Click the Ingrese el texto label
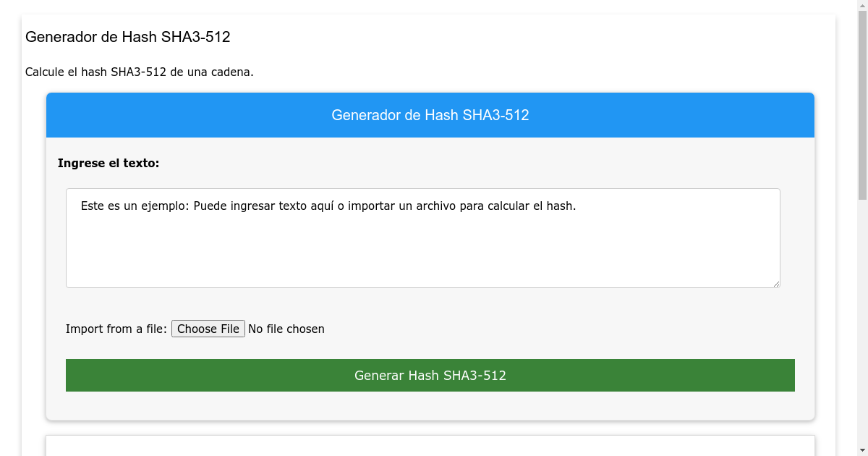The image size is (868, 456). tap(109, 163)
